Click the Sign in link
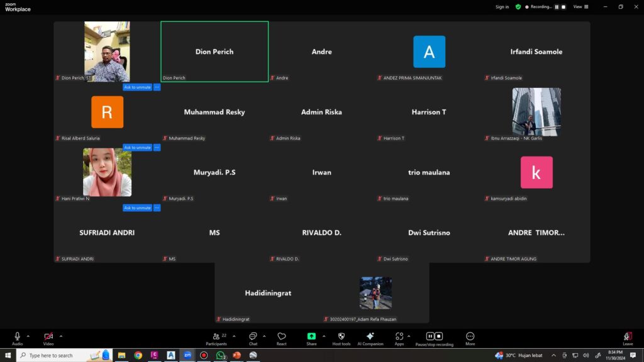 click(x=502, y=7)
